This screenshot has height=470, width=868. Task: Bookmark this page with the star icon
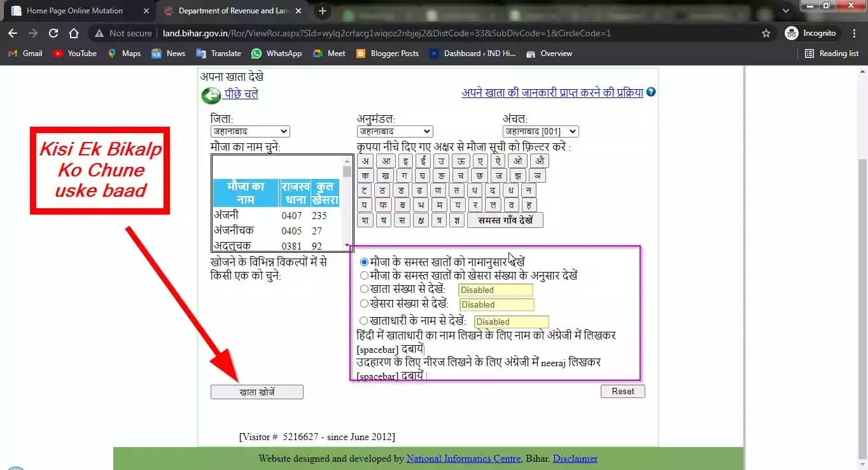point(766,33)
